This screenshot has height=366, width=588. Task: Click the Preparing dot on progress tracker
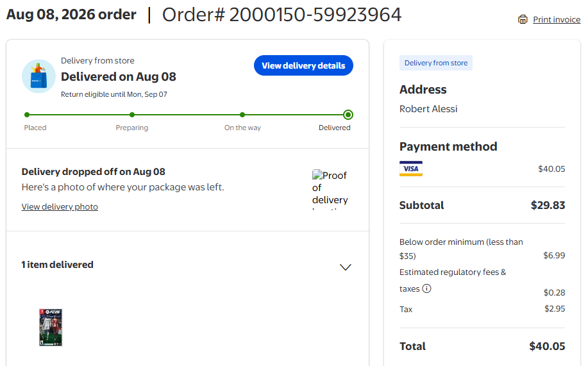(x=132, y=115)
